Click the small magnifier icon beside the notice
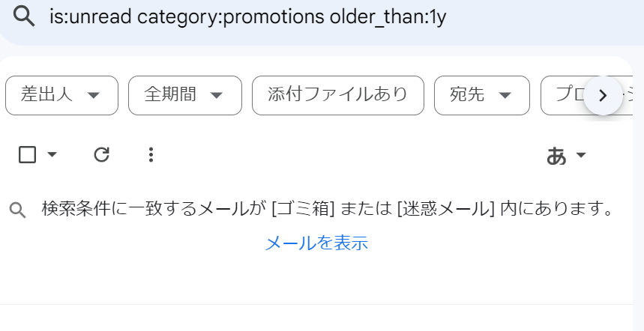Image resolution: width=644 pixels, height=331 pixels. click(x=17, y=210)
